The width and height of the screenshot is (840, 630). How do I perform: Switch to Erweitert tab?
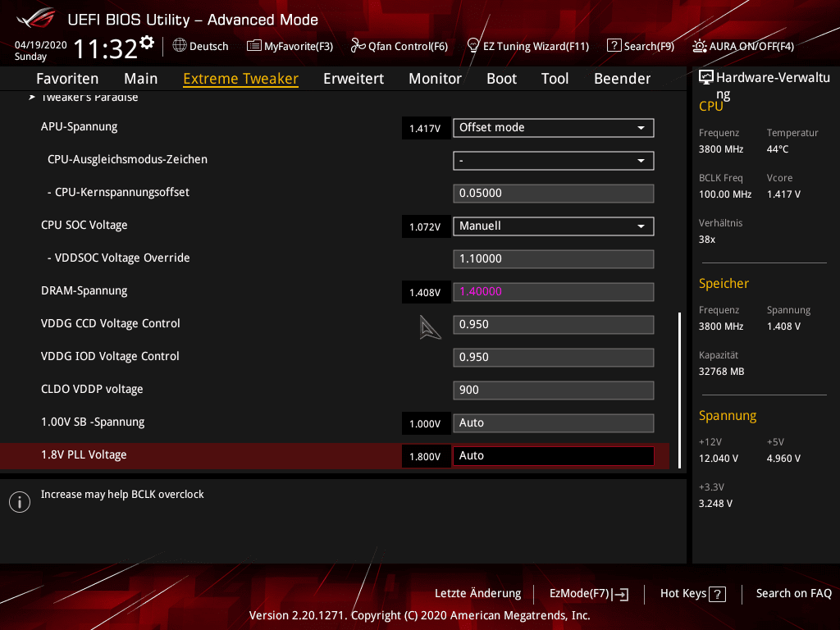point(354,79)
